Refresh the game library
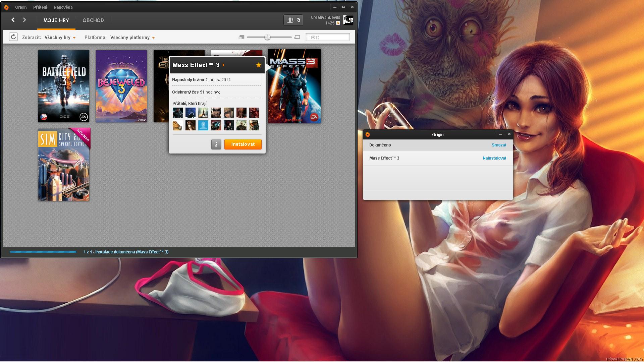The height and width of the screenshot is (362, 644). coord(13,37)
